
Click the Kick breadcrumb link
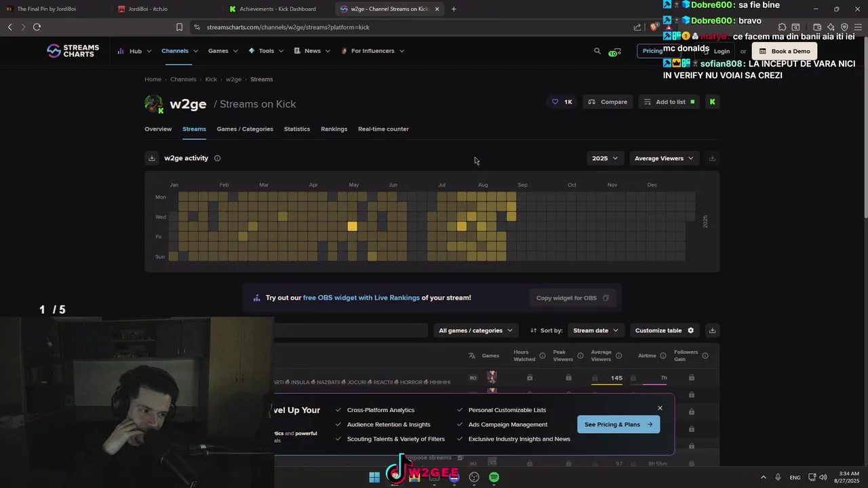[x=211, y=79]
